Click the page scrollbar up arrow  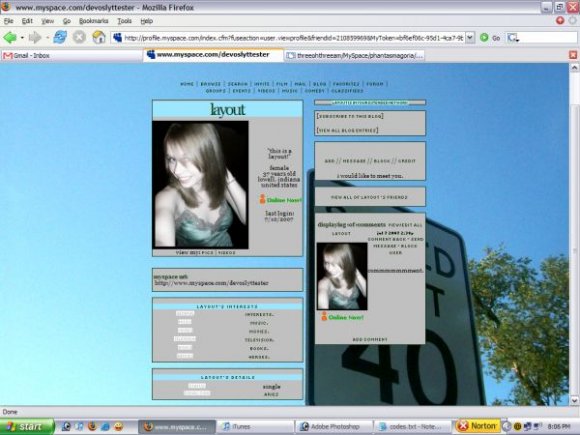pos(574,68)
